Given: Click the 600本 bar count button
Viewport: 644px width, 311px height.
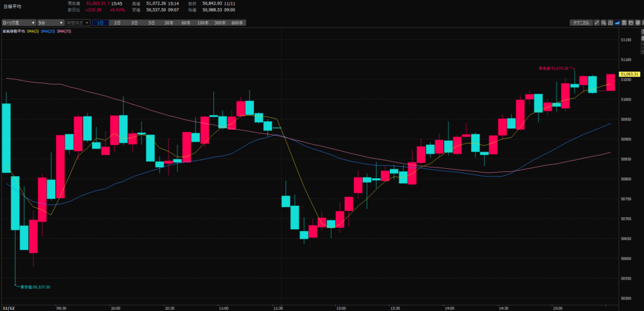Looking at the screenshot, I should coord(236,23).
